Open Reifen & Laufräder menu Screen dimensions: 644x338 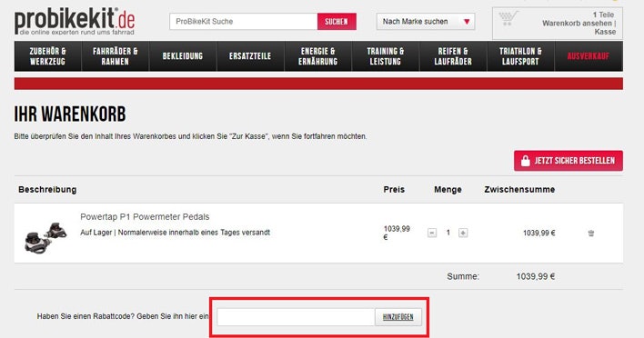pos(453,56)
